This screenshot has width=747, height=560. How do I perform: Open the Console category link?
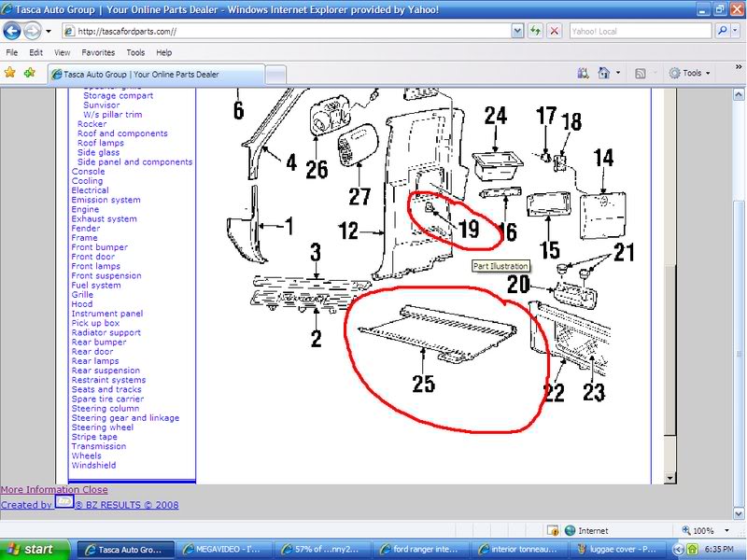point(88,172)
